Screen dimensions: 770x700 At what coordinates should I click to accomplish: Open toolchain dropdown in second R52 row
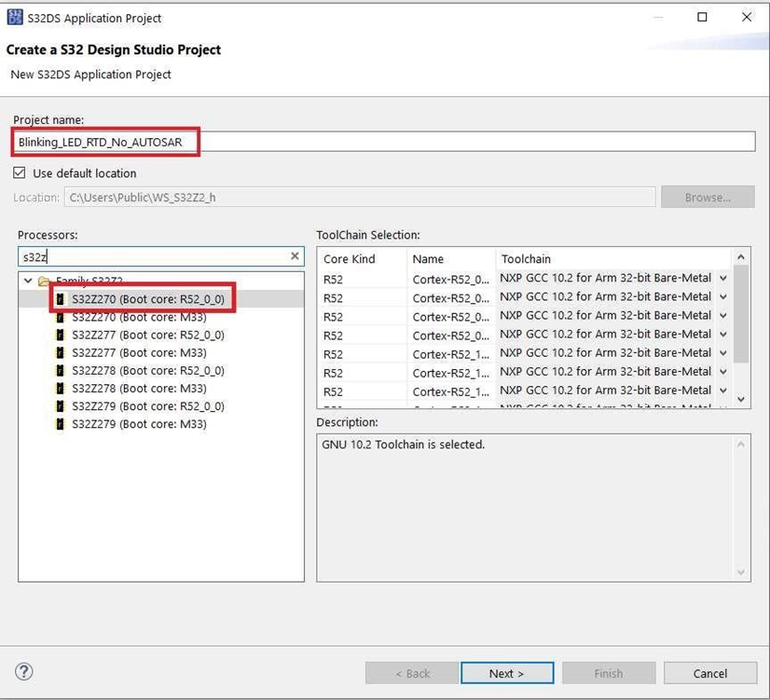click(x=722, y=296)
